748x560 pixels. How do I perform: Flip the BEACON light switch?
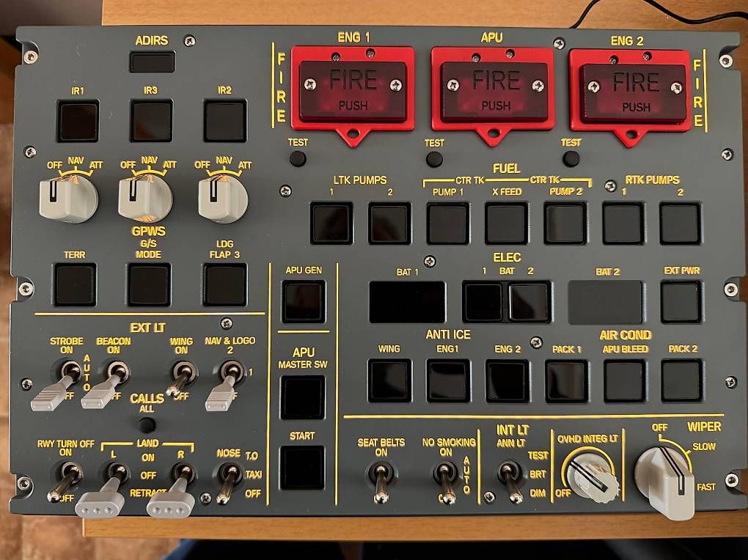point(107,385)
